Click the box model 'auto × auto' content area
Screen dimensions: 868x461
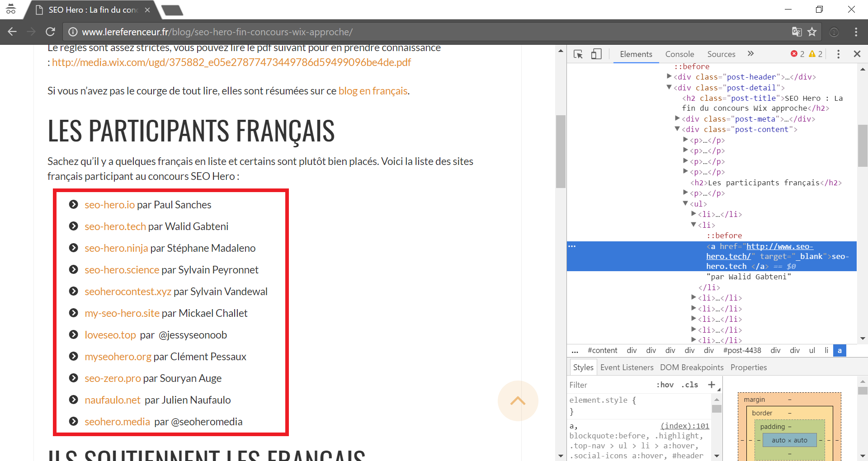pos(789,440)
